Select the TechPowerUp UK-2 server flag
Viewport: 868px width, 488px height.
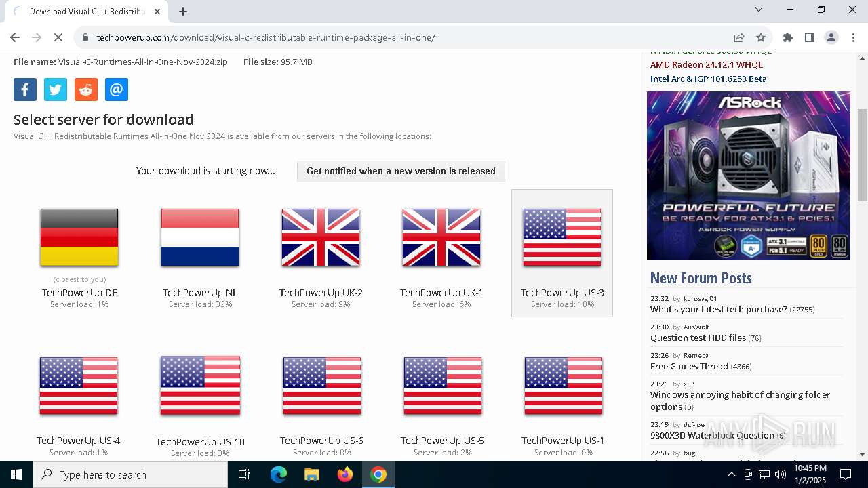click(x=321, y=237)
